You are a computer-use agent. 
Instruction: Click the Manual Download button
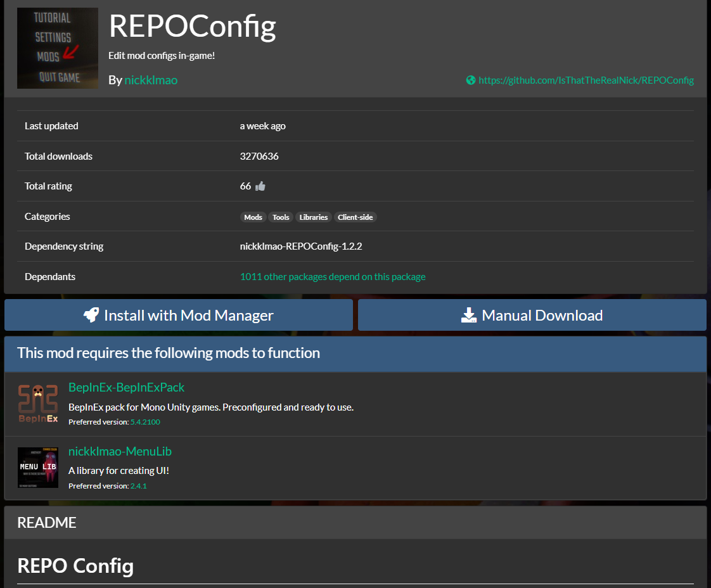tap(532, 315)
